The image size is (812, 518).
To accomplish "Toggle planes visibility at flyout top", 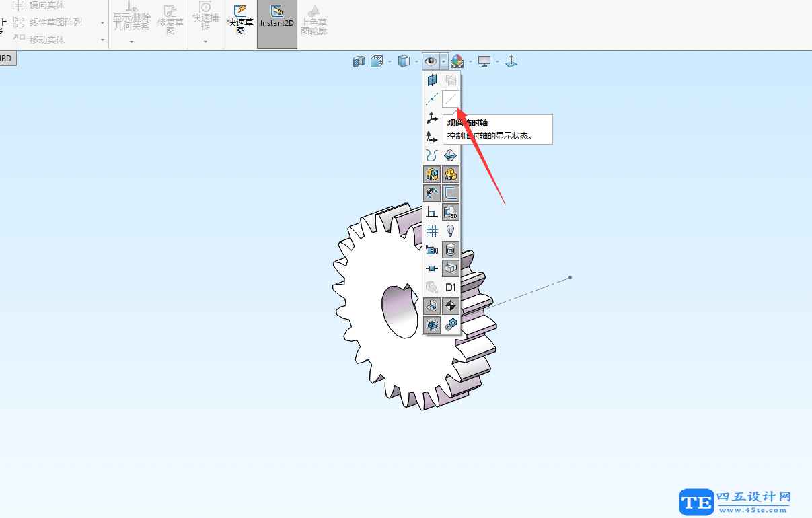I will [431, 79].
